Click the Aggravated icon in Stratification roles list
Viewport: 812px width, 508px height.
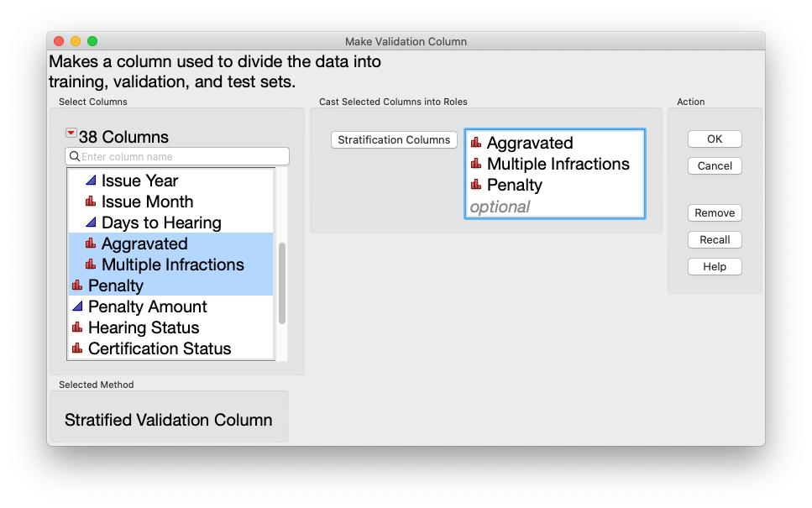click(x=476, y=143)
